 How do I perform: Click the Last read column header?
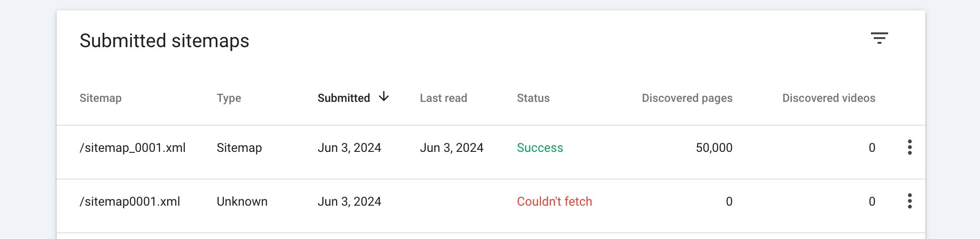443,98
